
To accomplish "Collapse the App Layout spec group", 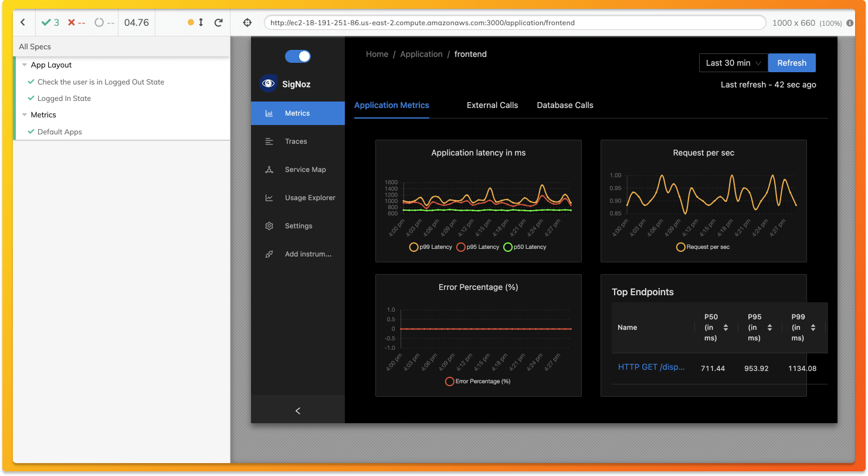I will pos(25,65).
